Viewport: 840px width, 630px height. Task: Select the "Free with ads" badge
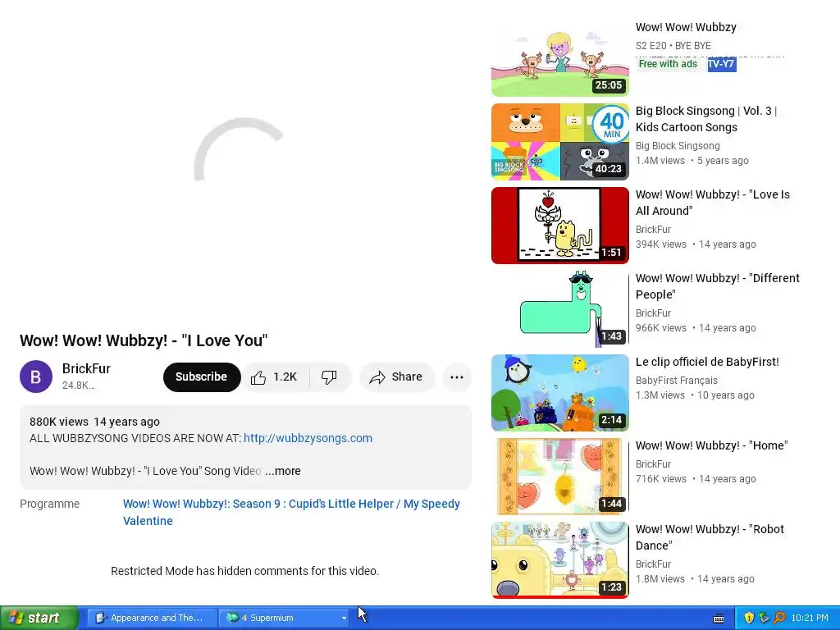click(668, 64)
